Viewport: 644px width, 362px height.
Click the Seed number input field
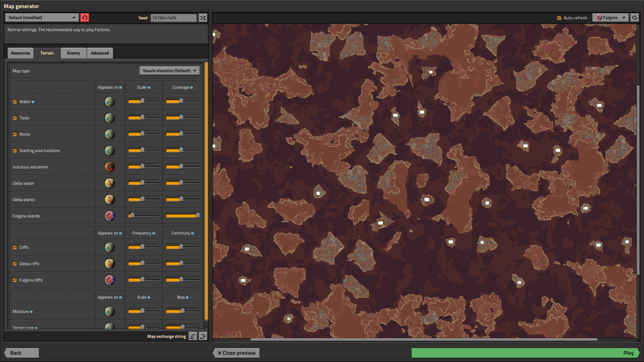point(174,18)
